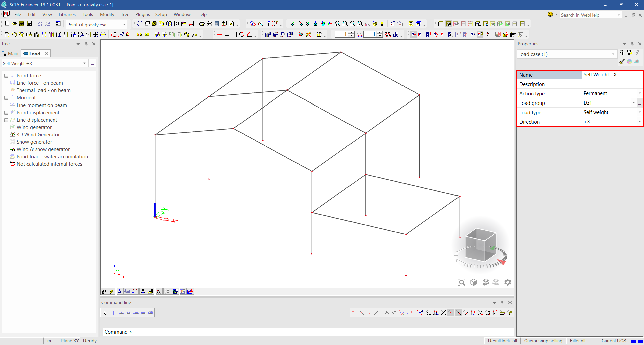Image resolution: width=644 pixels, height=345 pixels.
Task: Toggle Filter off in status bar
Action: pyautogui.click(x=577, y=341)
